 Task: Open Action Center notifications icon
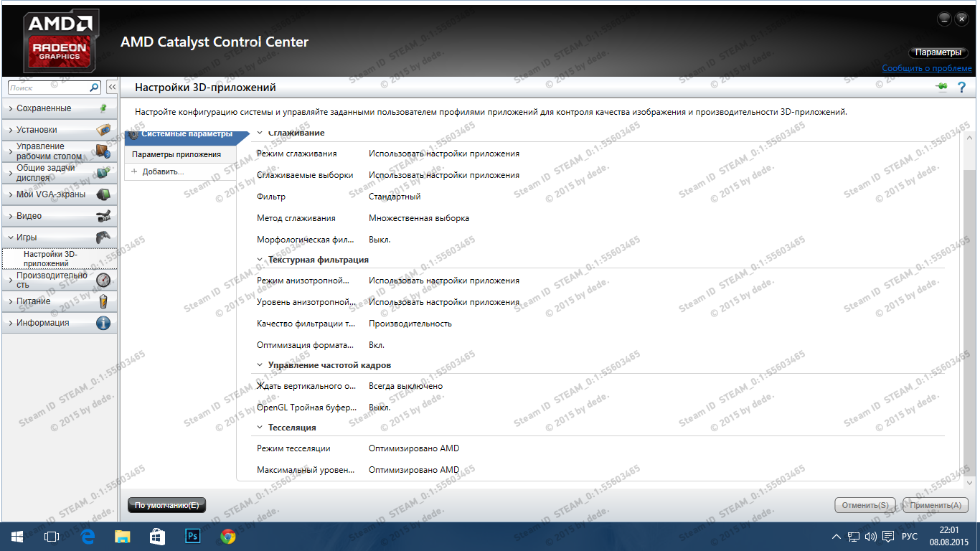[888, 536]
